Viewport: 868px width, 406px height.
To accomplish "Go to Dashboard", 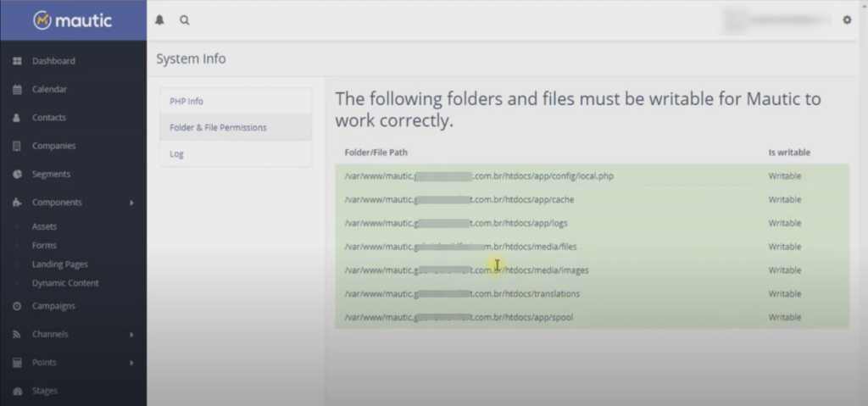I will pos(53,61).
